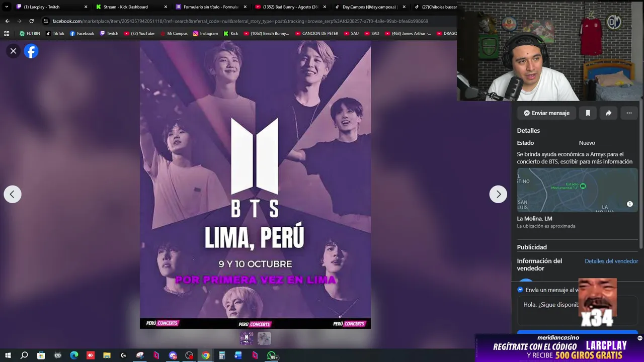Open Microsoft Edge from taskbar
The height and width of the screenshot is (362, 644).
coord(74,355)
